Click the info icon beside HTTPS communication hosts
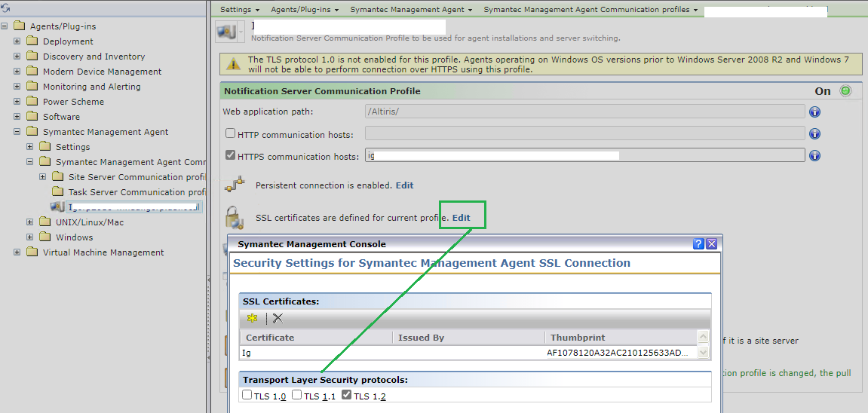The width and height of the screenshot is (868, 413). [x=814, y=156]
